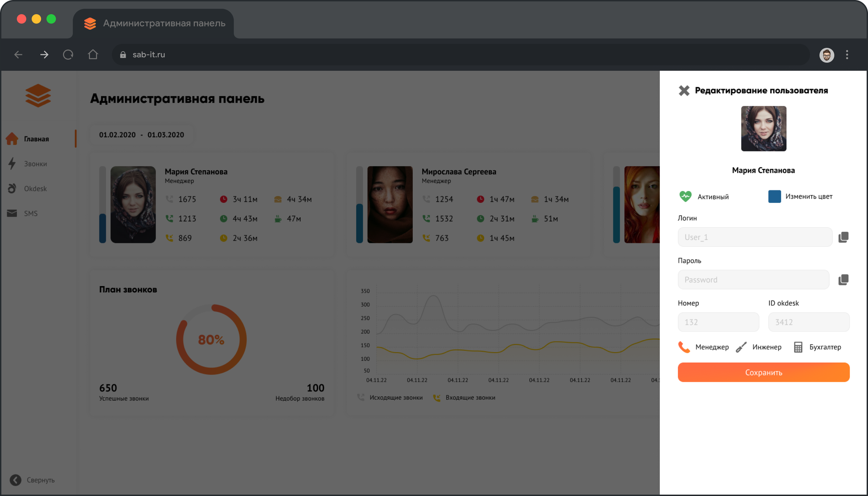
Task: Collapse sidebar with Свернуть arrow
Action: [x=15, y=480]
